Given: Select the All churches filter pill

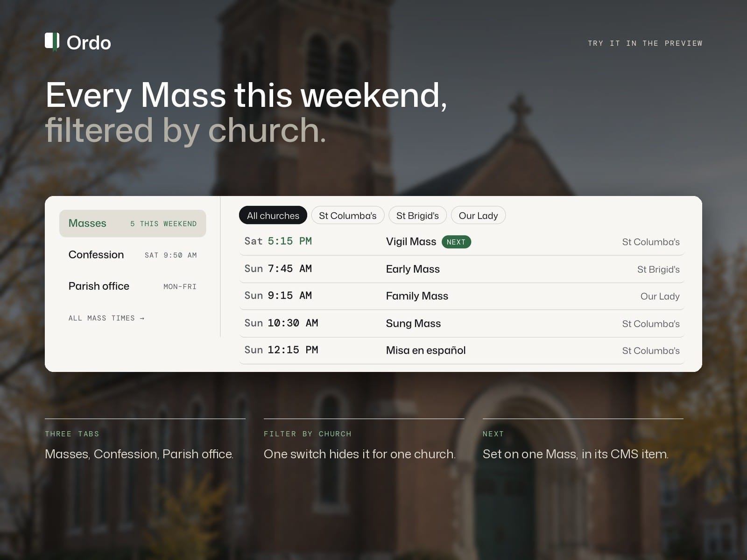Looking at the screenshot, I should [273, 216].
